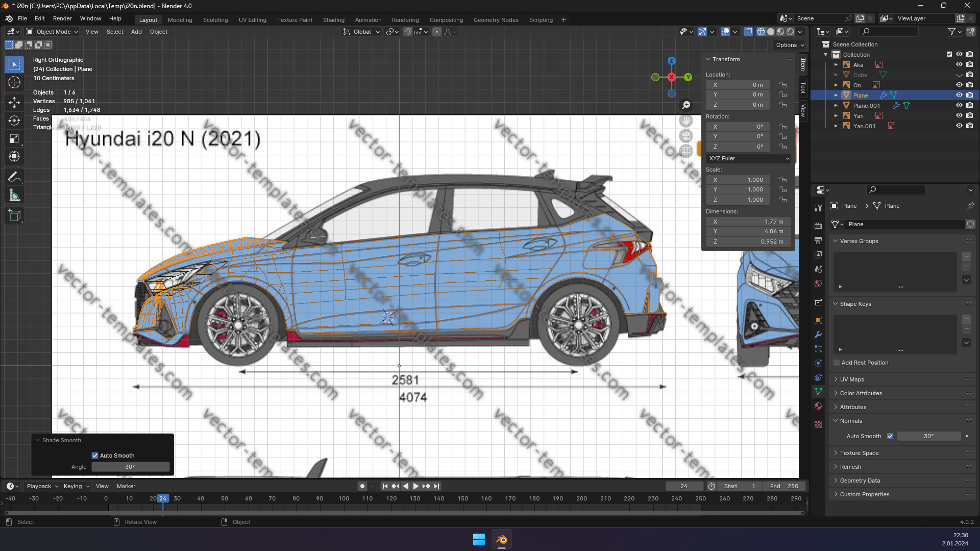Open the Material properties tab

[x=818, y=406]
